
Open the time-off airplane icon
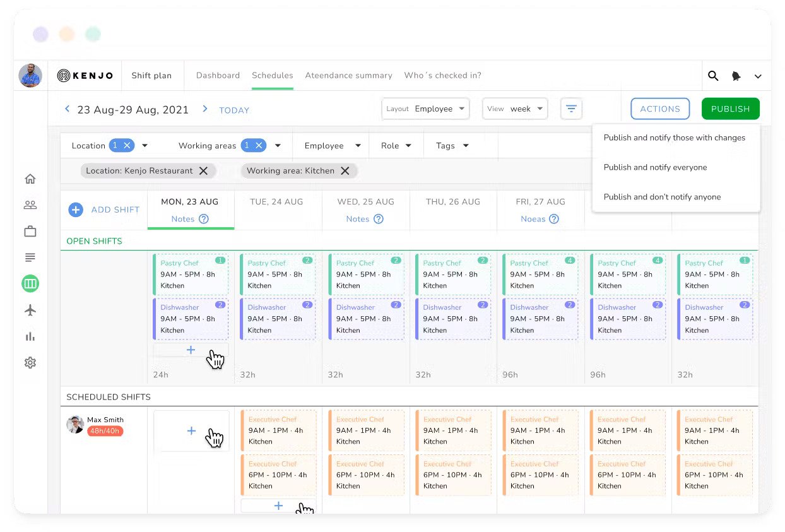(30, 310)
